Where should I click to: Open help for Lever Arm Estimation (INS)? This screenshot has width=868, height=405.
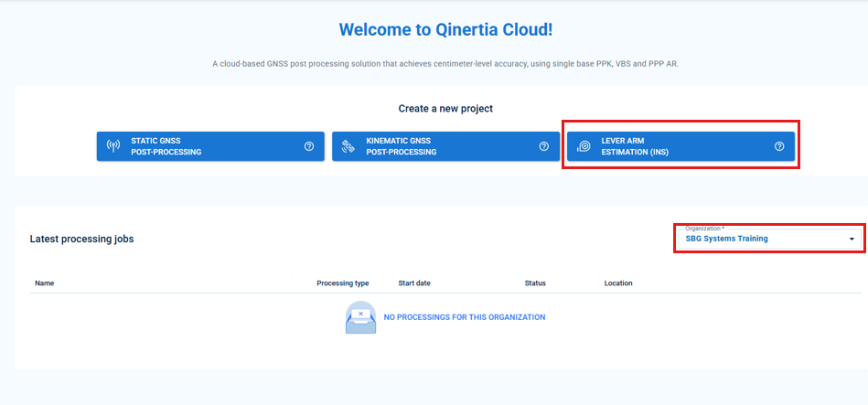tap(779, 146)
